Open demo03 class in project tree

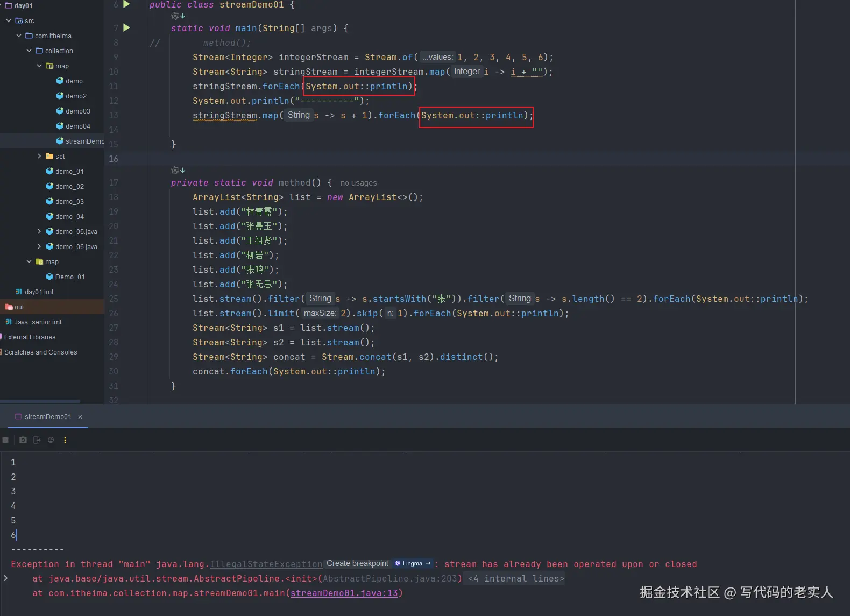pos(78,111)
